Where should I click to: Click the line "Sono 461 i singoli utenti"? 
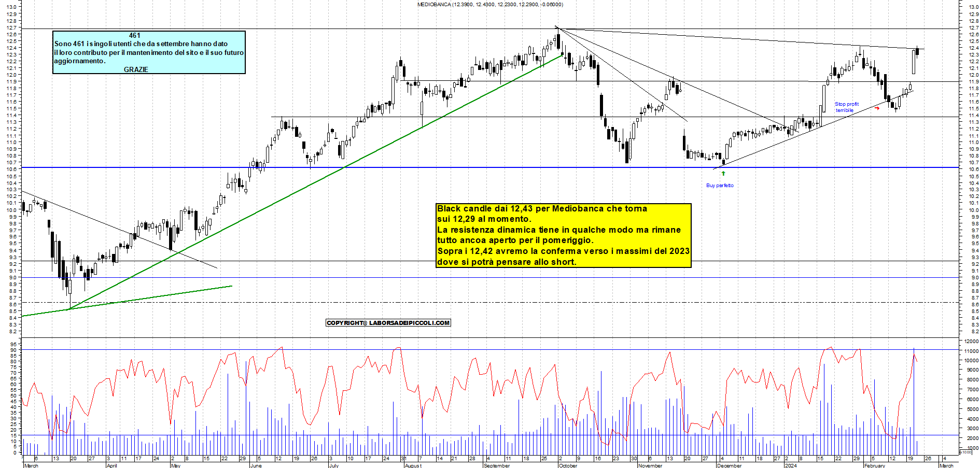[141, 44]
